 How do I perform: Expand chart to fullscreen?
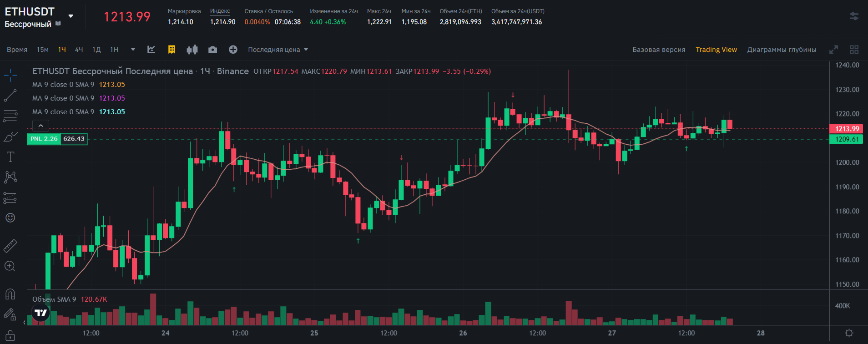click(x=833, y=50)
